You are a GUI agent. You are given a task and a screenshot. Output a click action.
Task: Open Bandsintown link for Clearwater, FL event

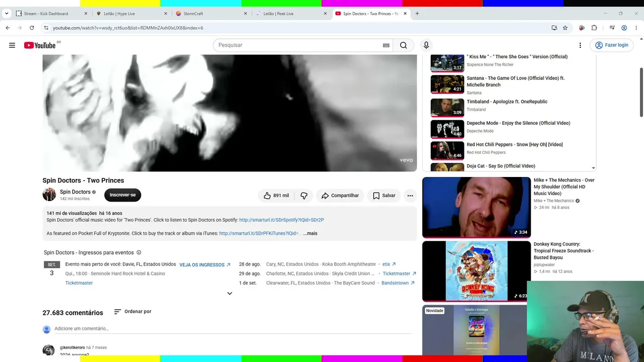pyautogui.click(x=398, y=283)
